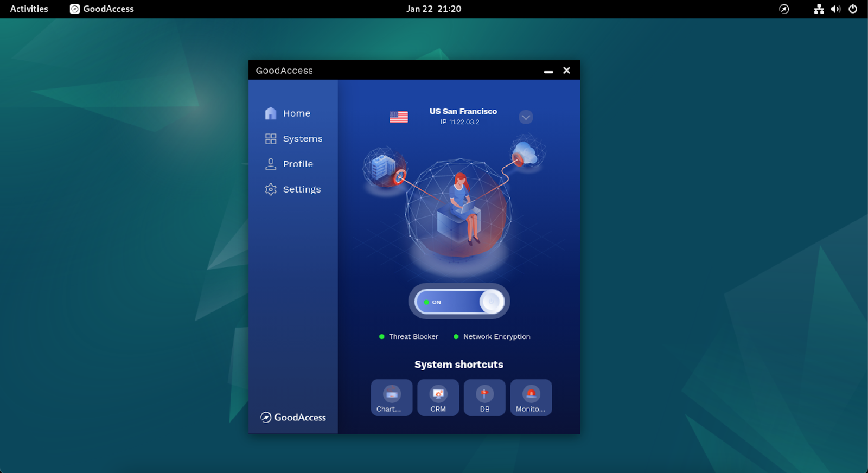868x473 pixels.
Task: Open the network status icon in top bar
Action: pos(819,9)
